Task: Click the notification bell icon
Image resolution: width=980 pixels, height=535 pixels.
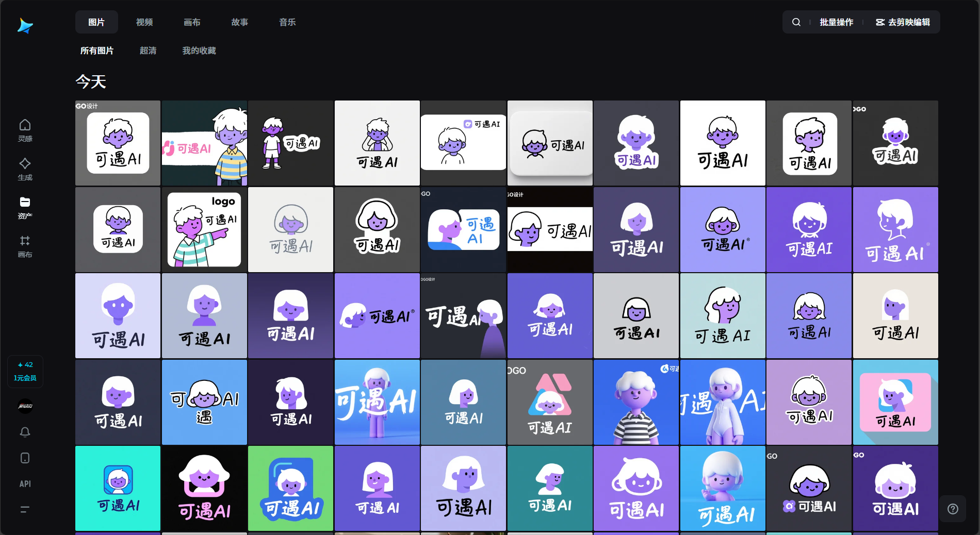Action: coord(25,432)
